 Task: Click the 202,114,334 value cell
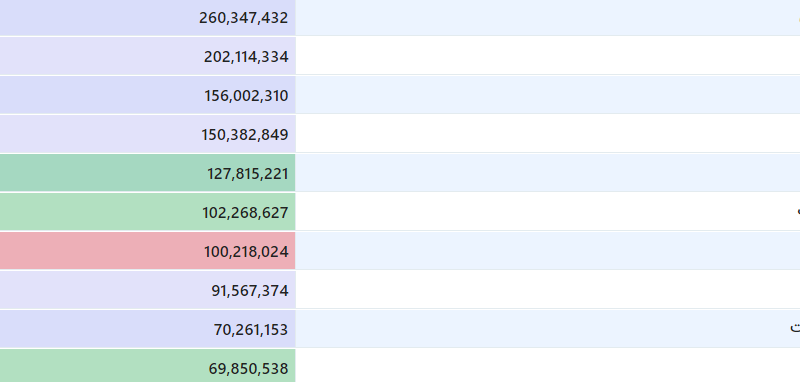point(147,56)
